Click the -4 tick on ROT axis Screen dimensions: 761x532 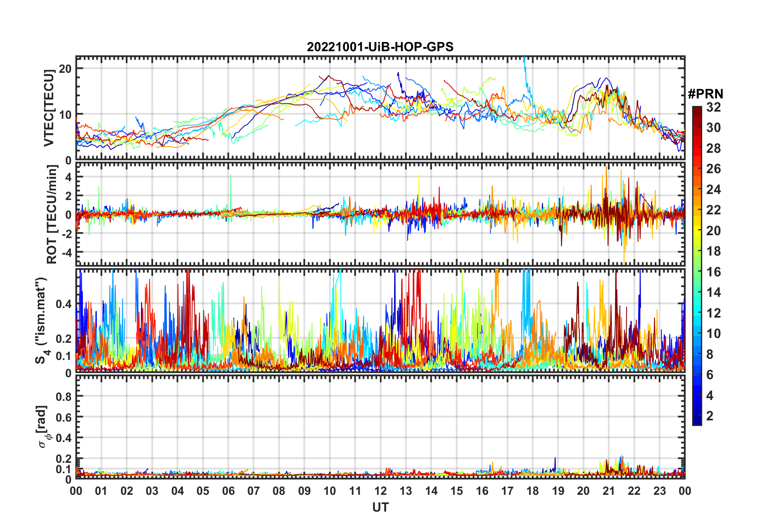point(66,253)
